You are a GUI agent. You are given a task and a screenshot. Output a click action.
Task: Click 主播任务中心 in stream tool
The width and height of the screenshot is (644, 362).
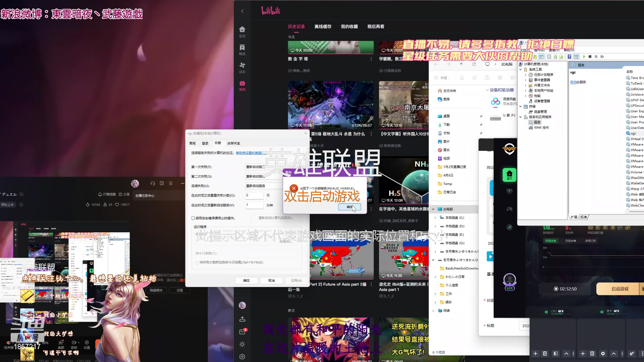145,195
